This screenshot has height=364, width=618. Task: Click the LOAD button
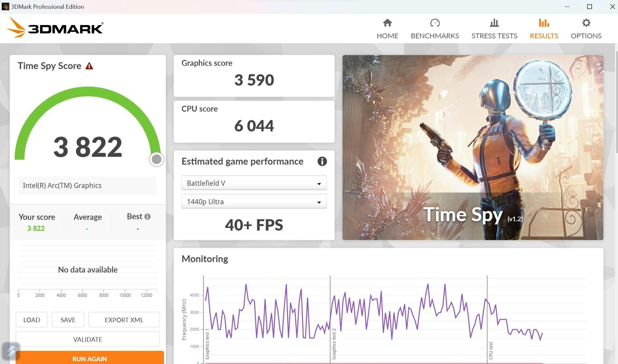pos(32,320)
